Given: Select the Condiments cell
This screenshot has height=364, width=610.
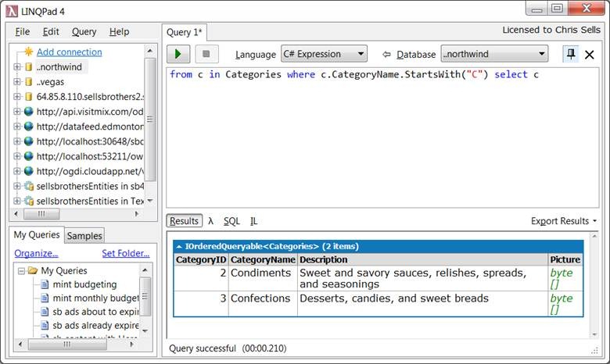Looking at the screenshot, I should (263, 278).
